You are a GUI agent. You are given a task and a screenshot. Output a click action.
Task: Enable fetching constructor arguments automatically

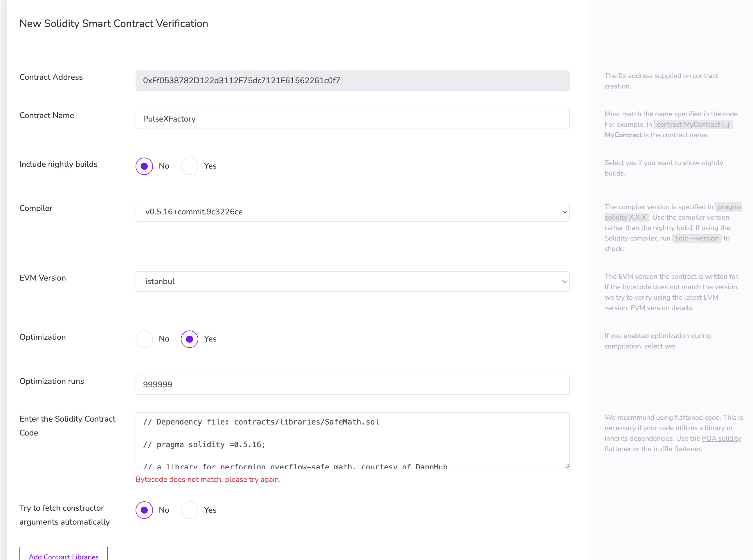(189, 510)
